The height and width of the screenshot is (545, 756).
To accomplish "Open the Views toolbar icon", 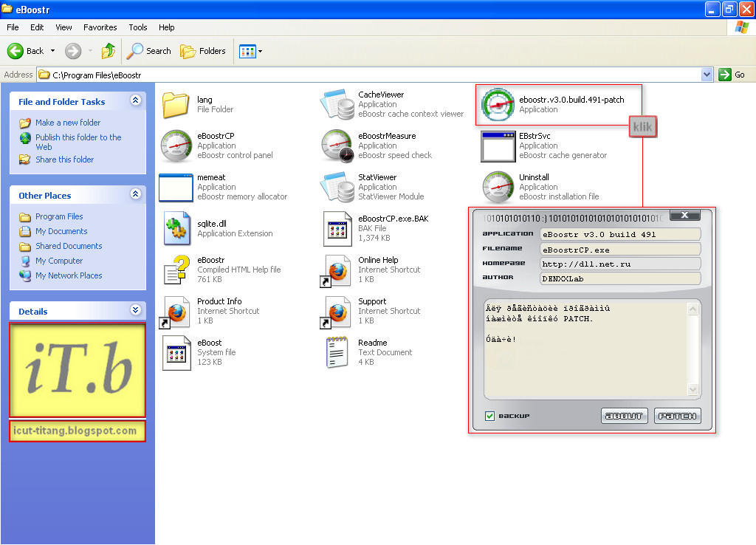I will point(248,51).
